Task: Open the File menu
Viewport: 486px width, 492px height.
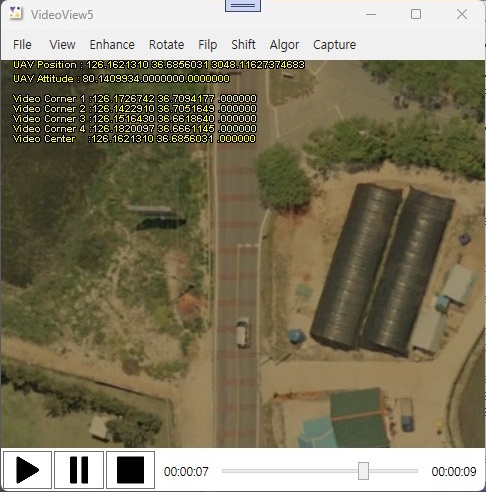Action: pos(22,45)
